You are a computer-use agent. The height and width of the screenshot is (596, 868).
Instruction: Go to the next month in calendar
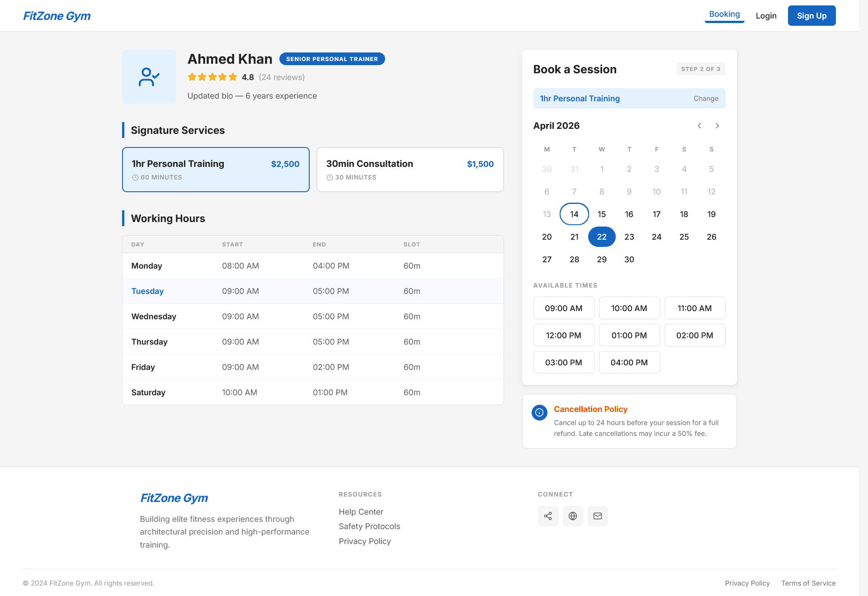pyautogui.click(x=717, y=126)
